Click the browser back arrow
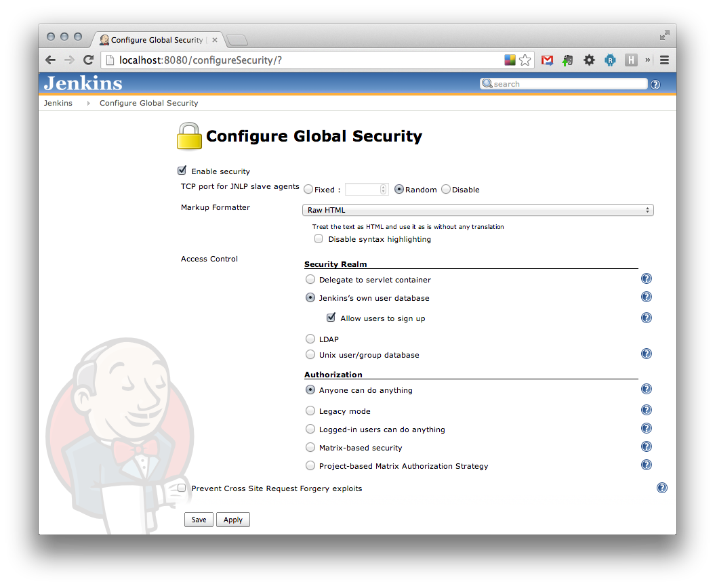The width and height of the screenshot is (715, 588). [x=51, y=60]
